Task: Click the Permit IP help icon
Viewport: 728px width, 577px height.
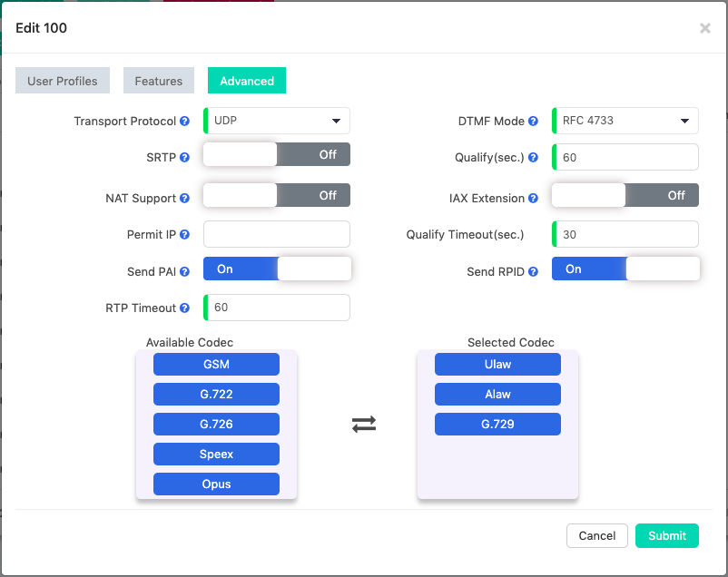Action: [185, 235]
